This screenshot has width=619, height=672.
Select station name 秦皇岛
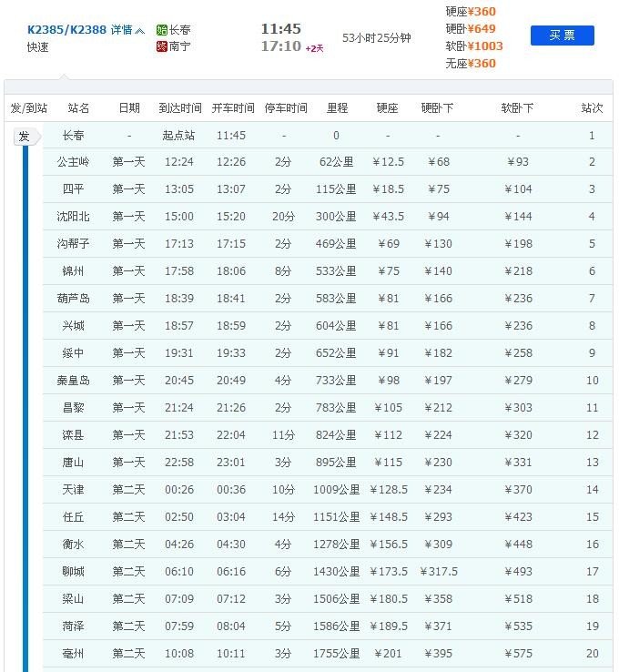pos(73,380)
